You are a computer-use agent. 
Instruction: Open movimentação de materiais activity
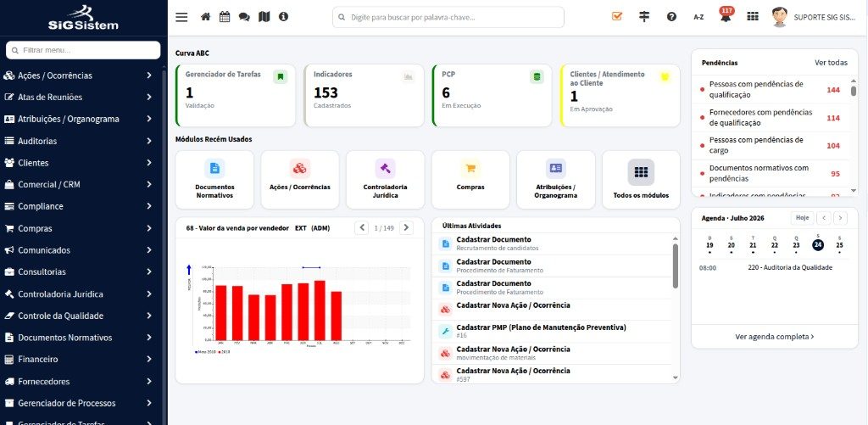[x=554, y=353]
